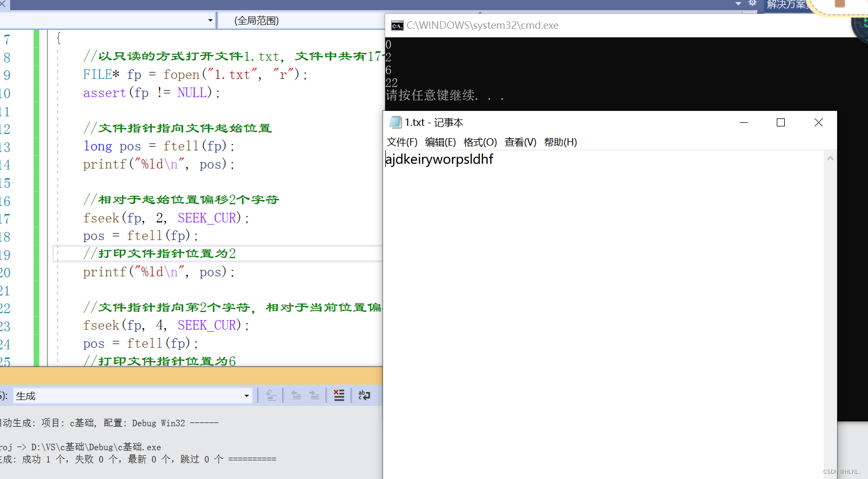Close the 1.txt Notepad window
868x479 pixels.
[x=818, y=122]
